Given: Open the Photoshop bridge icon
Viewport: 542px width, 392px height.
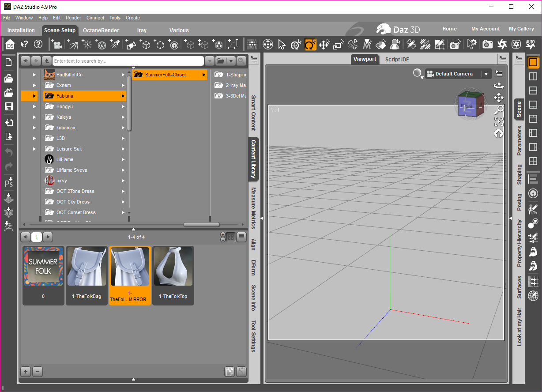Looking at the screenshot, I should click(x=8, y=182).
